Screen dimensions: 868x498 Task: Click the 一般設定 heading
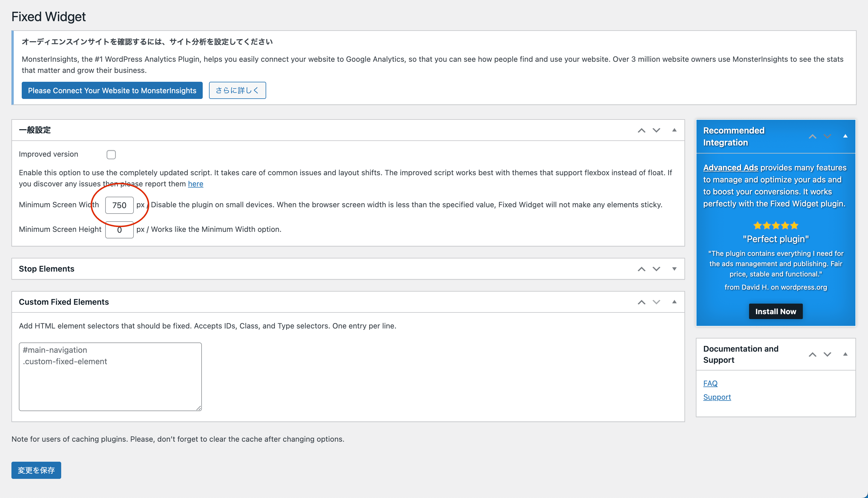click(35, 130)
